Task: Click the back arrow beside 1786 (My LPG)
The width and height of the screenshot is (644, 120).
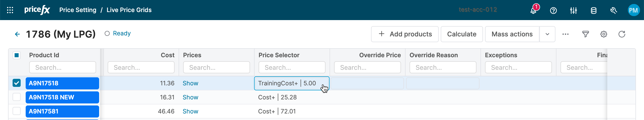Action: 17,34
